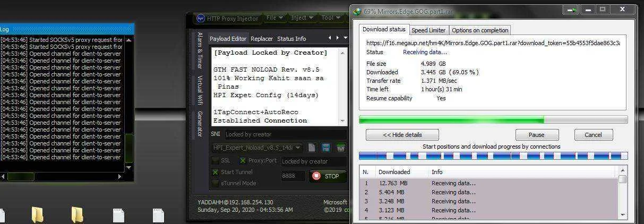Click the 'Receiving data...' status text
Image resolution: width=644 pixels, height=224 pixels.
click(x=425, y=52)
